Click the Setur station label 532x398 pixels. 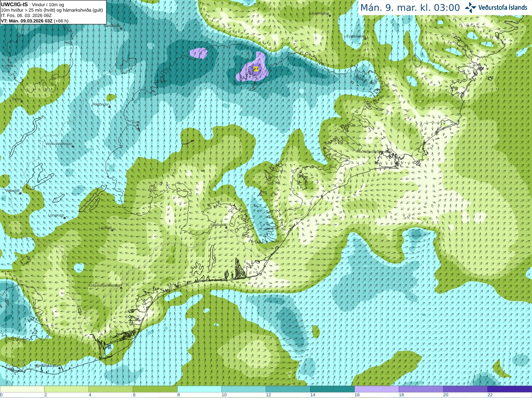pos(17,99)
